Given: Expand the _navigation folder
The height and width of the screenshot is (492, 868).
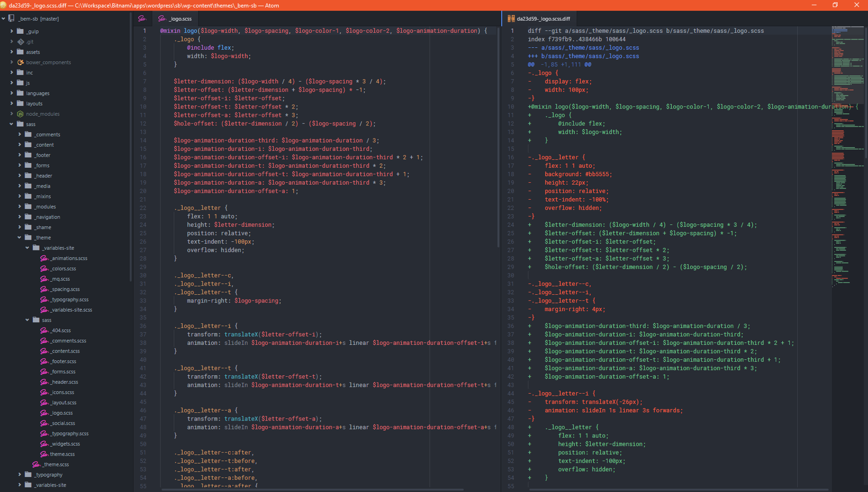Looking at the screenshot, I should [x=20, y=217].
